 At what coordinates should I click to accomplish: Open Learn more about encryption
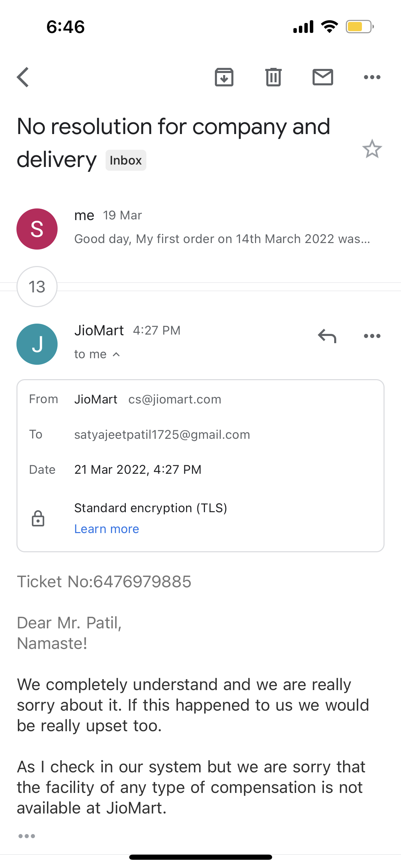click(x=107, y=529)
